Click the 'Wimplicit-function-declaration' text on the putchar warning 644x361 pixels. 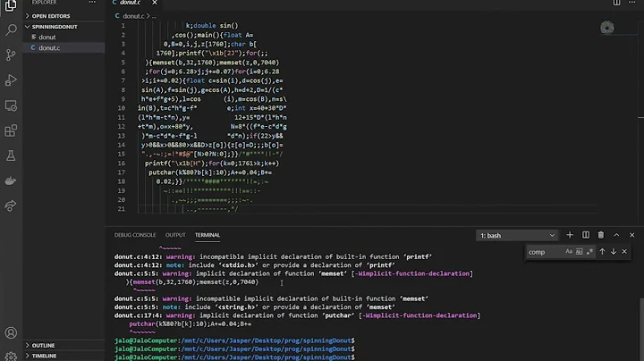pos(420,315)
